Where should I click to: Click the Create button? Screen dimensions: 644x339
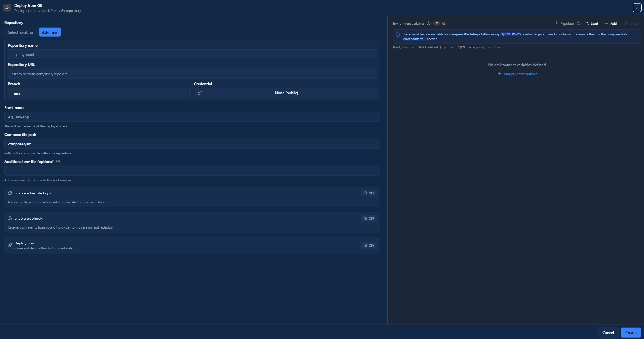click(631, 333)
